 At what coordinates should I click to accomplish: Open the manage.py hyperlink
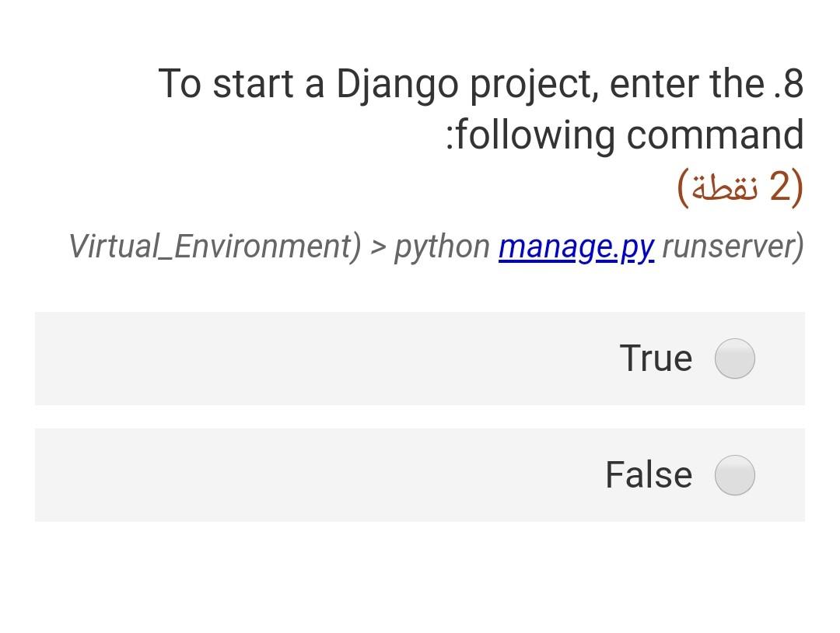click(x=576, y=247)
